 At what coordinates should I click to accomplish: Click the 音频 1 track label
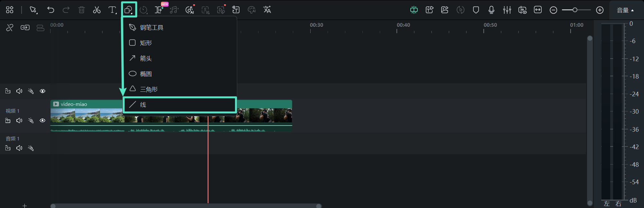[x=13, y=138]
